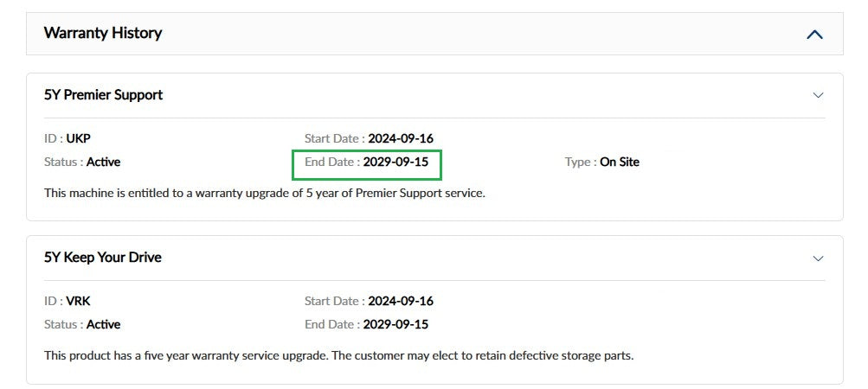Click Keep Your Drive start date 2024-09-16

[x=401, y=301]
